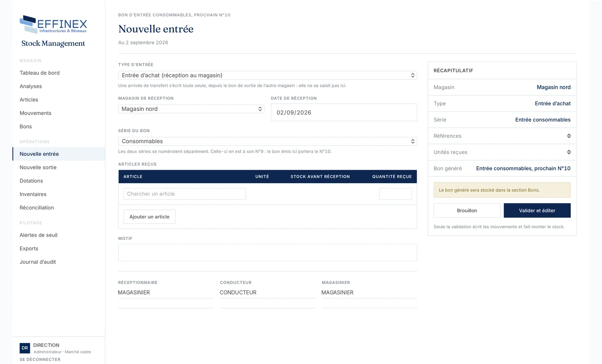Go to Tableau de bord

tap(40, 73)
